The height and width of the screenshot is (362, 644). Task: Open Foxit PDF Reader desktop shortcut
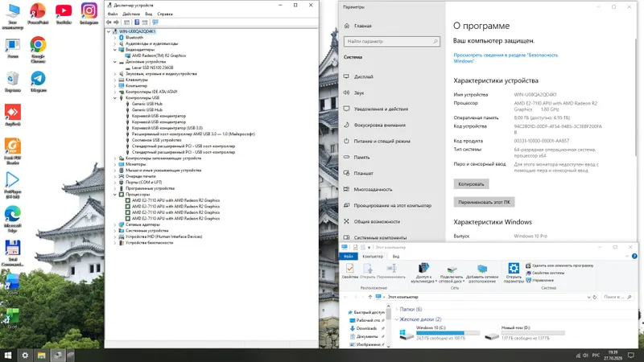click(x=12, y=151)
